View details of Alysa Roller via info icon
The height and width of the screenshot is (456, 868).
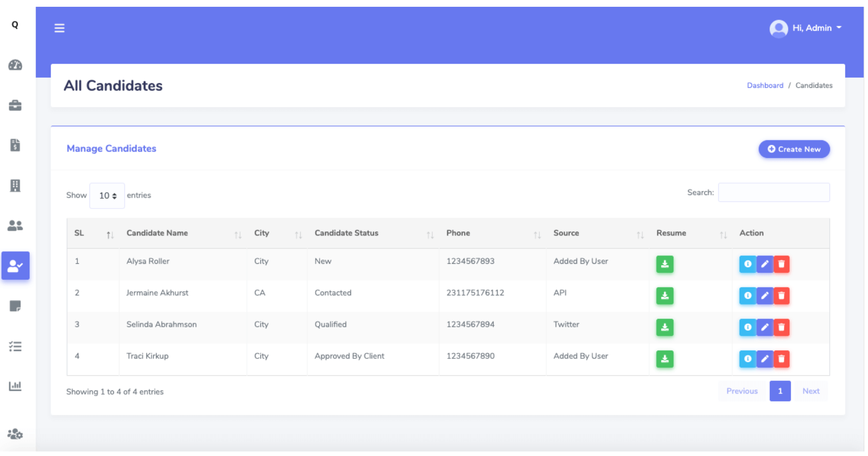[x=748, y=265]
